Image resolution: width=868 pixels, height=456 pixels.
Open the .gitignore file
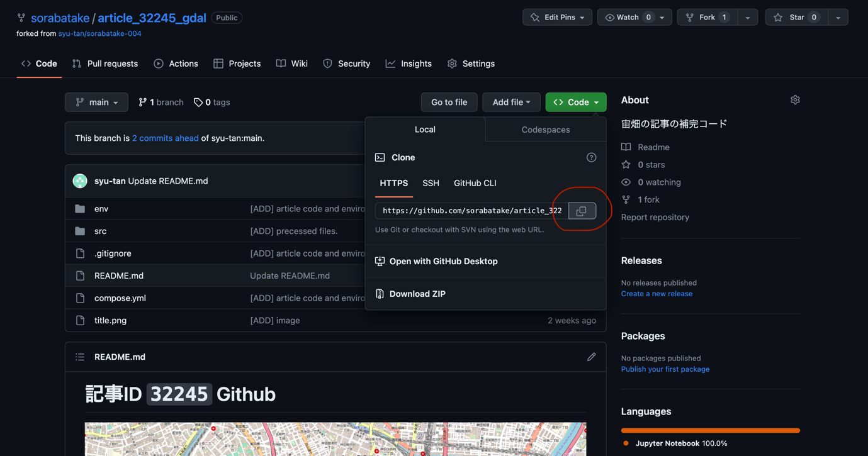click(x=113, y=253)
